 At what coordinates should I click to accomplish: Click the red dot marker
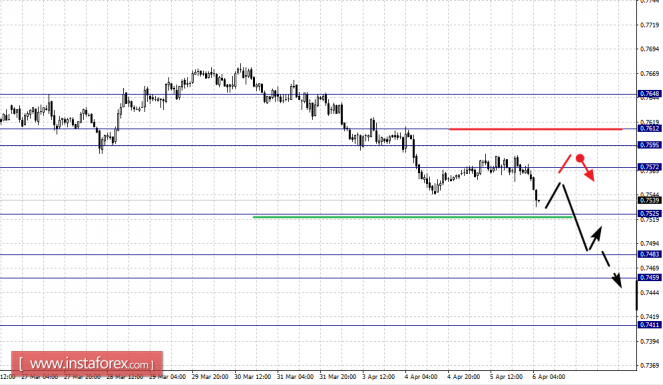(x=580, y=158)
